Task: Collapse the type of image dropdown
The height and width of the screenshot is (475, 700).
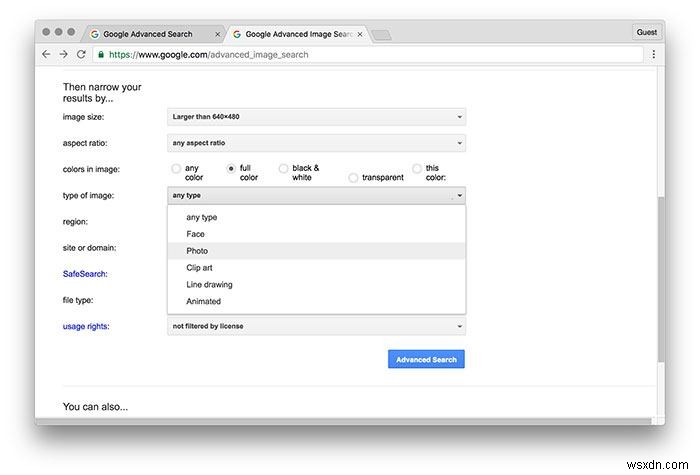Action: click(x=317, y=196)
